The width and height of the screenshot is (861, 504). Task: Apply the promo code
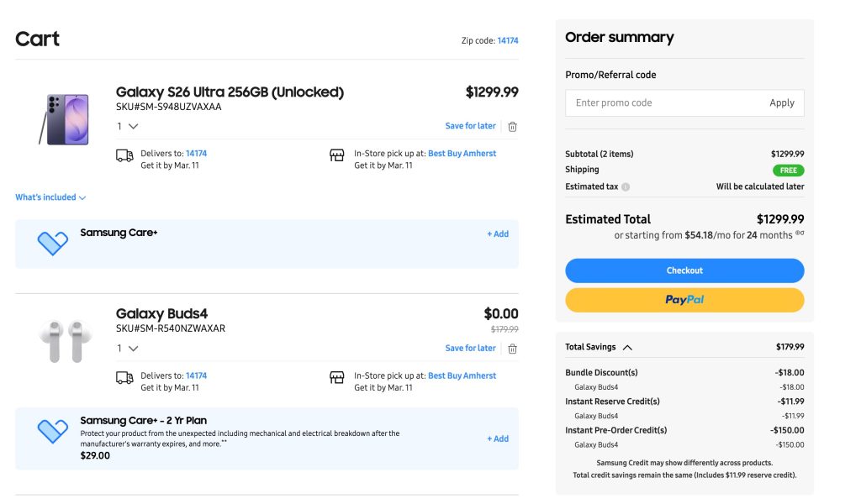tap(781, 103)
